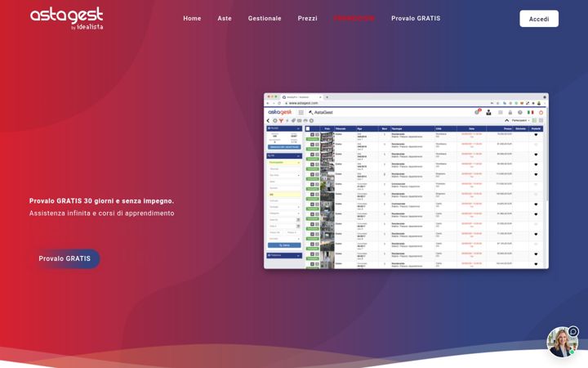Open the AstaGest dashboard screenshot image
This screenshot has width=588, height=368.
(406, 181)
